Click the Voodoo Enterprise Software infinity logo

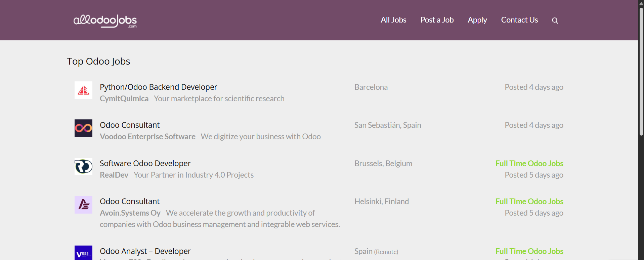pyautogui.click(x=83, y=128)
